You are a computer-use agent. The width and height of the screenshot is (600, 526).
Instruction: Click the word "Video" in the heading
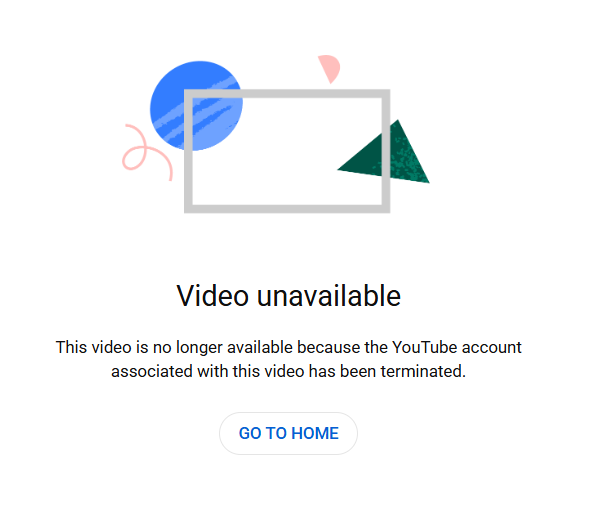coord(213,296)
